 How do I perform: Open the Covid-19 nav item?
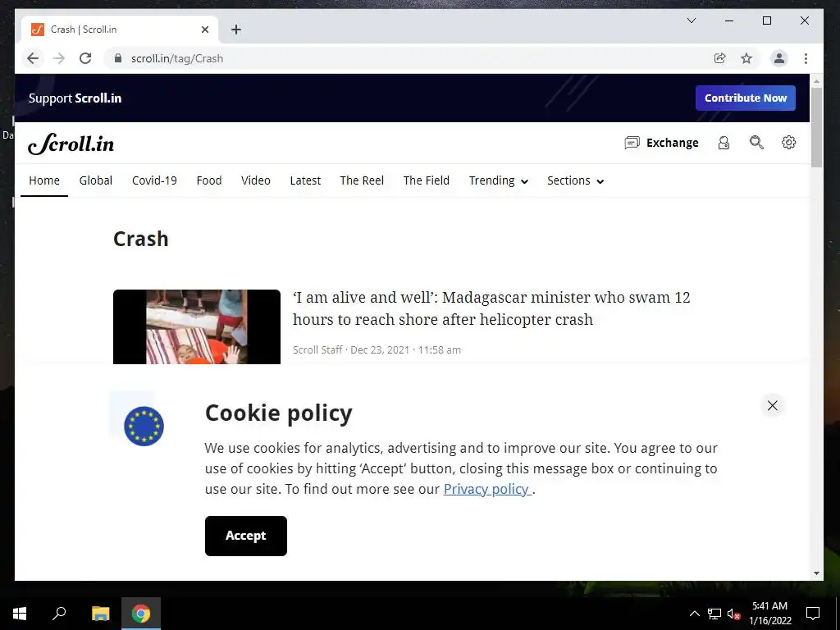click(154, 180)
